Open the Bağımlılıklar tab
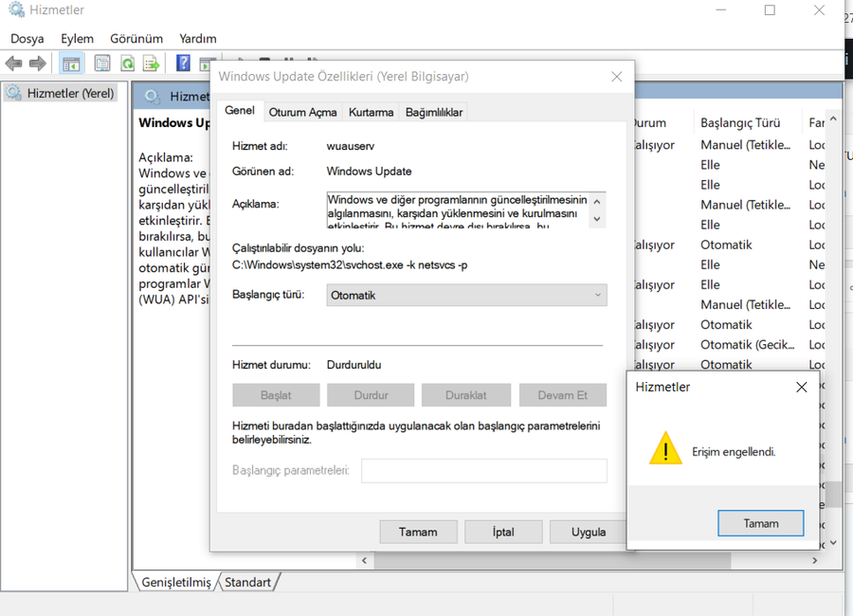This screenshot has width=853, height=616. pos(434,112)
